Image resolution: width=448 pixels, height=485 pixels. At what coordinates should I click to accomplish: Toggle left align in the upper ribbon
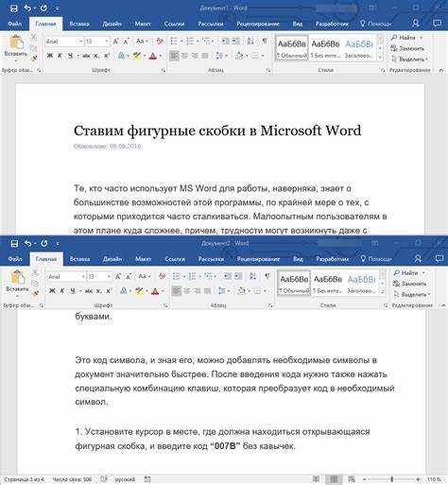174,56
